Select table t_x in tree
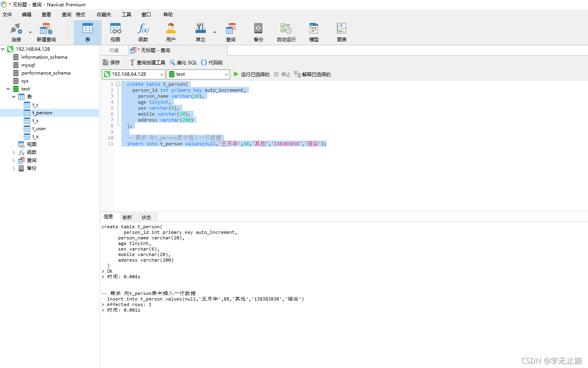Screen dimensions: 588x368 click(x=35, y=137)
